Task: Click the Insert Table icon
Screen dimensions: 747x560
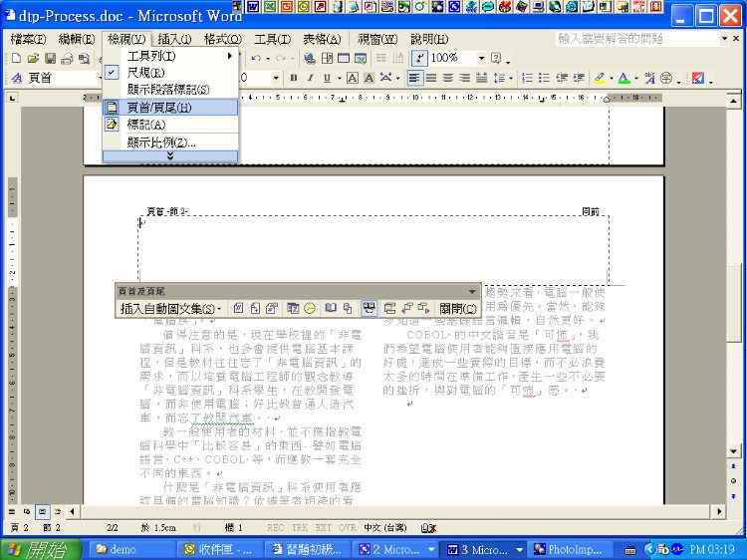Action: click(x=344, y=58)
